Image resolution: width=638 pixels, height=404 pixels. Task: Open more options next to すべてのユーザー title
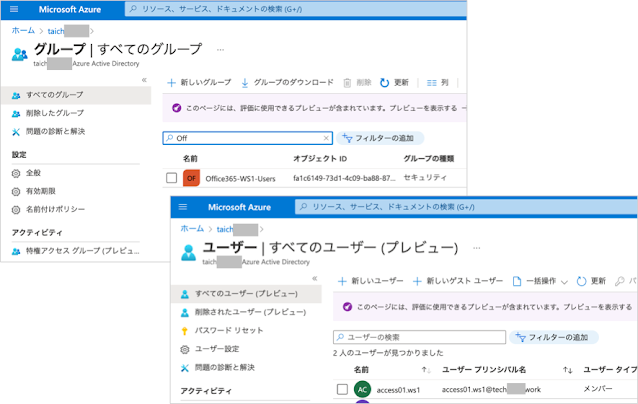coord(476,248)
